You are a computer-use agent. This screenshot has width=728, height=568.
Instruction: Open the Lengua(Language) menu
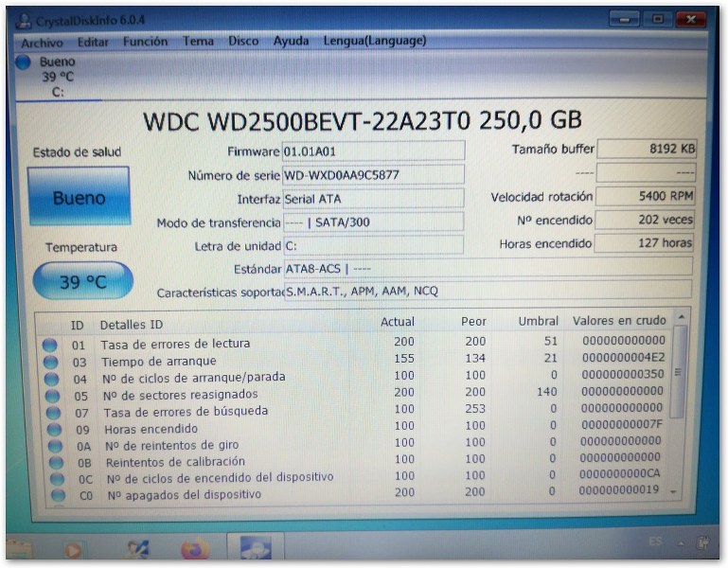[x=375, y=41]
